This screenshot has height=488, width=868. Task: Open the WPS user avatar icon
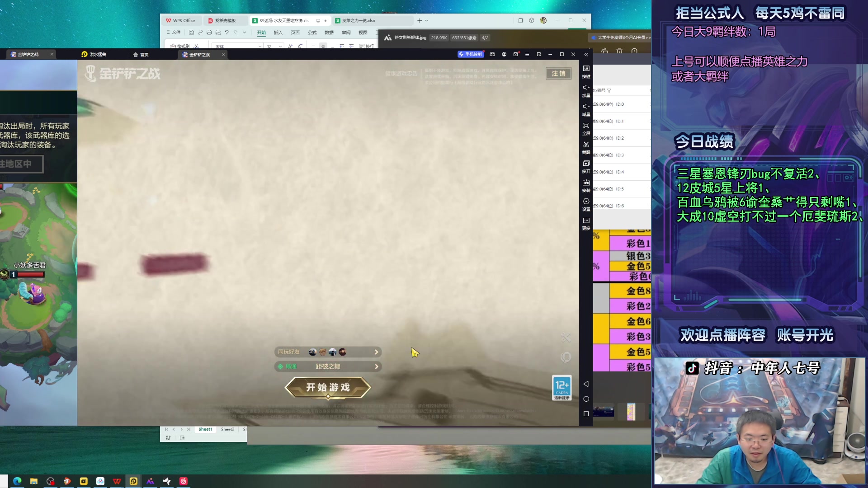click(543, 20)
